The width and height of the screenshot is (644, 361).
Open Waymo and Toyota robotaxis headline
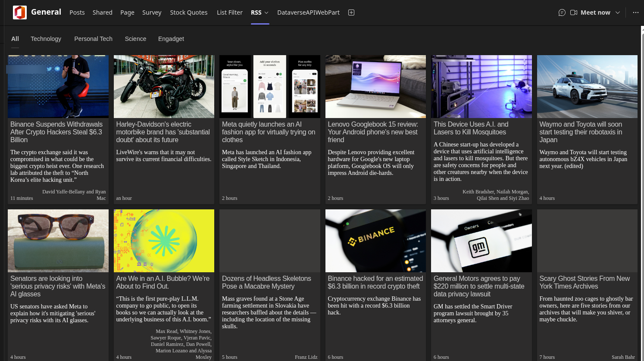coord(581,132)
